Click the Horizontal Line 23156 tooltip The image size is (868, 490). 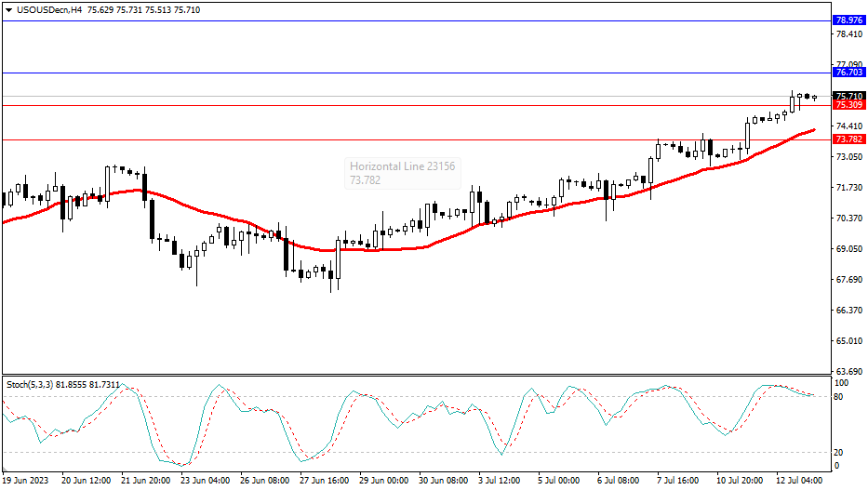point(403,172)
